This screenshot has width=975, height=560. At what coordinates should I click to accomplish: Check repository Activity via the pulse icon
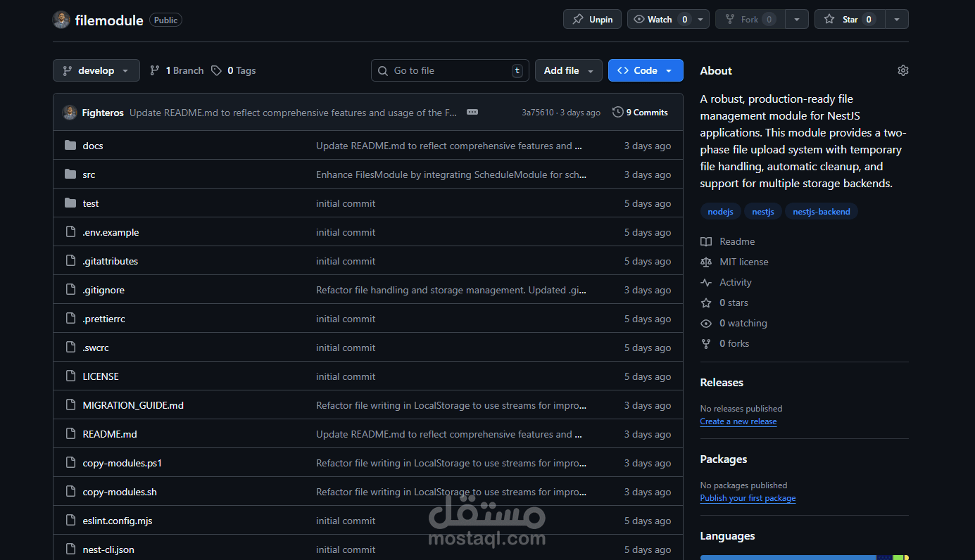pyautogui.click(x=706, y=282)
